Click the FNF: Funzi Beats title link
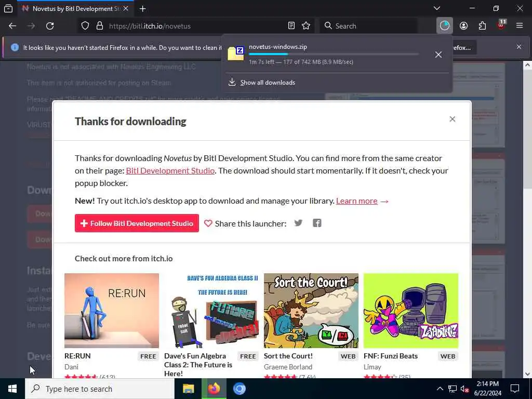532x399 pixels. coord(391,356)
